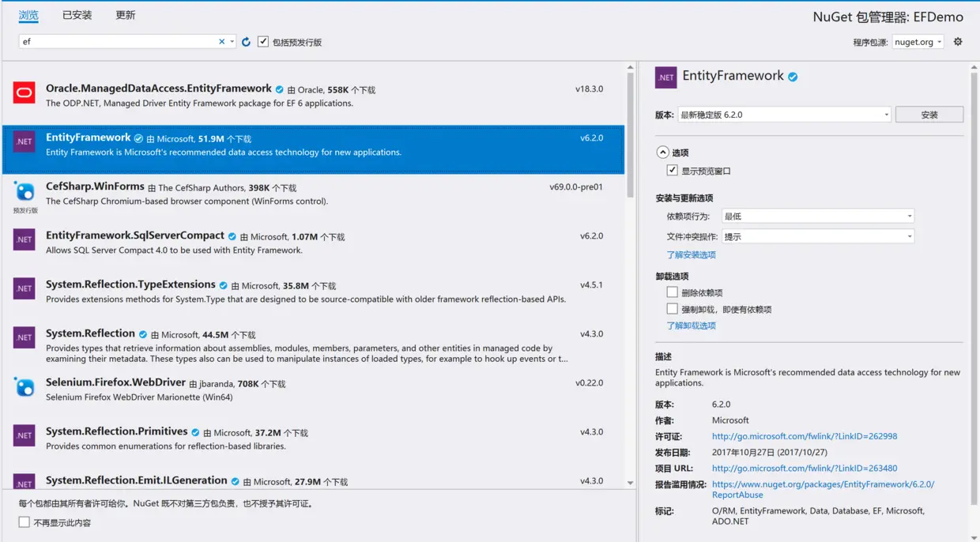Click the CefSharp.WinForms blue package icon

coord(24,192)
